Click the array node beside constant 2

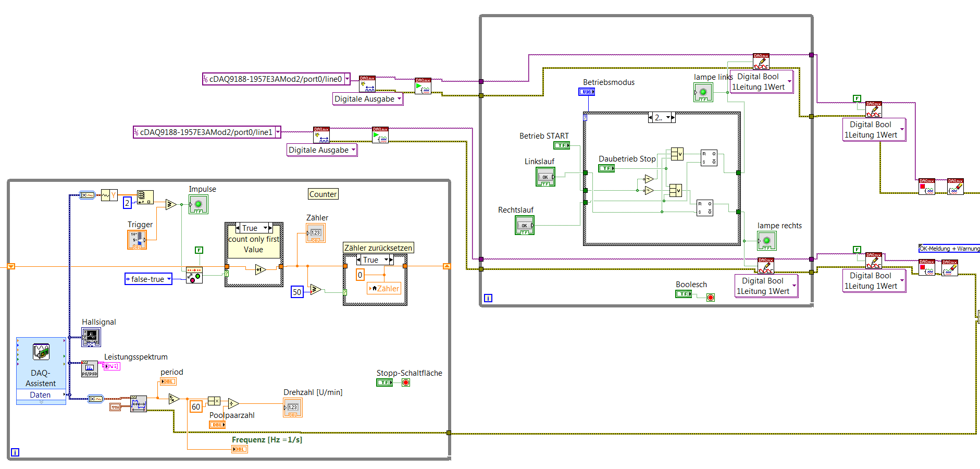click(x=145, y=198)
